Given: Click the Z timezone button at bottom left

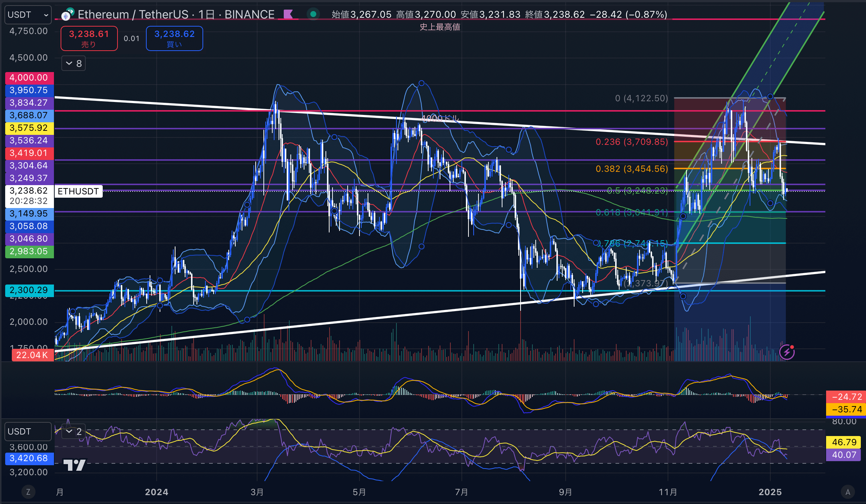Looking at the screenshot, I should 28,492.
